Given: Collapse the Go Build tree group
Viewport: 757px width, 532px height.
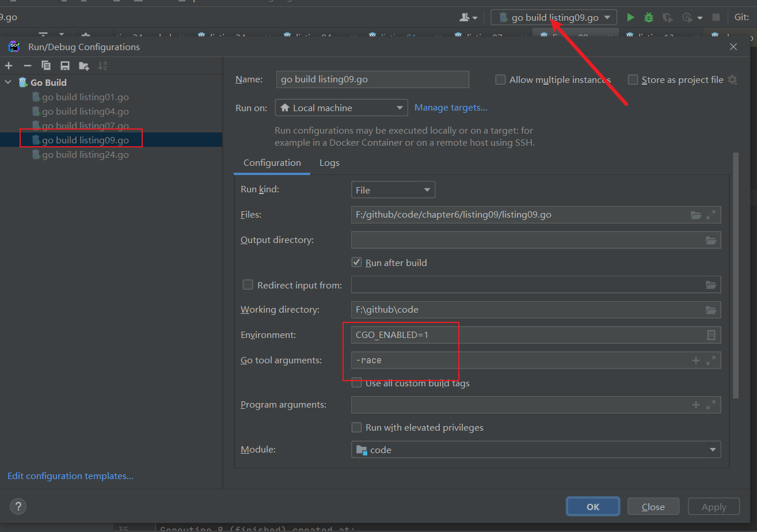Looking at the screenshot, I should click(8, 82).
